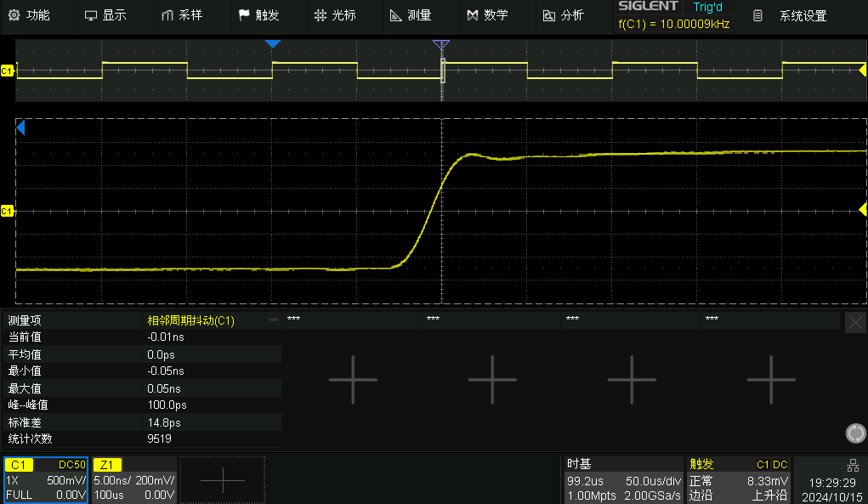Click the blue trigger position marker in overview

[273, 43]
